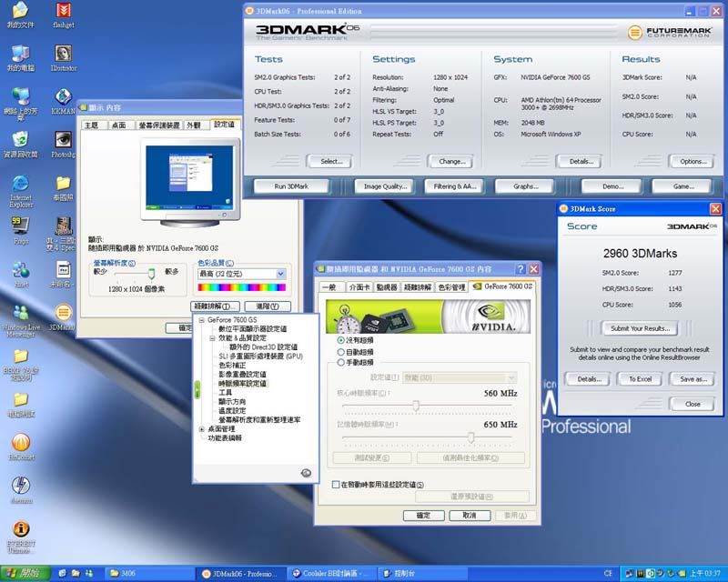Screen dimensions: 728x582
Task: Switch to the Themes tab in Display Properties
Action: pos(92,125)
